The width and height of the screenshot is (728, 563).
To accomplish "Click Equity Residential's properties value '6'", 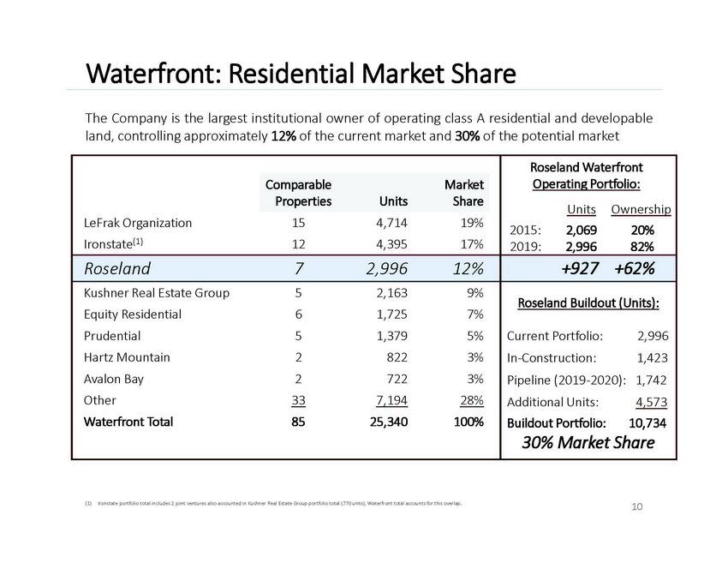I will point(298,314).
